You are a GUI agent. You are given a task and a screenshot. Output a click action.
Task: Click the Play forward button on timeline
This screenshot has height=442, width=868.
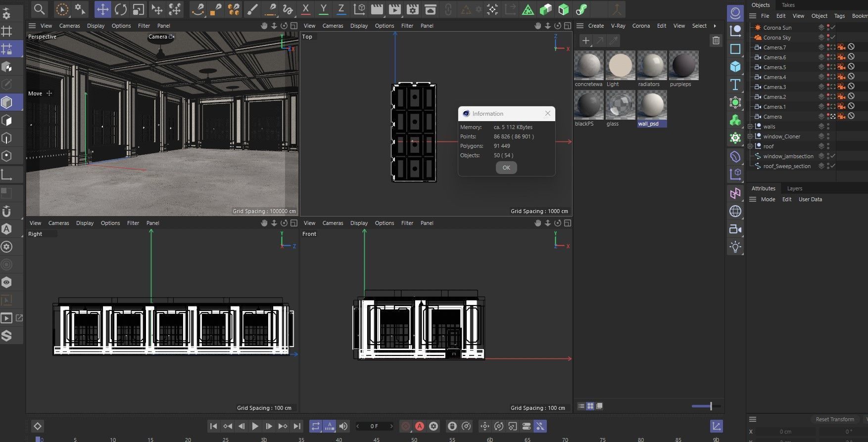pos(255,426)
